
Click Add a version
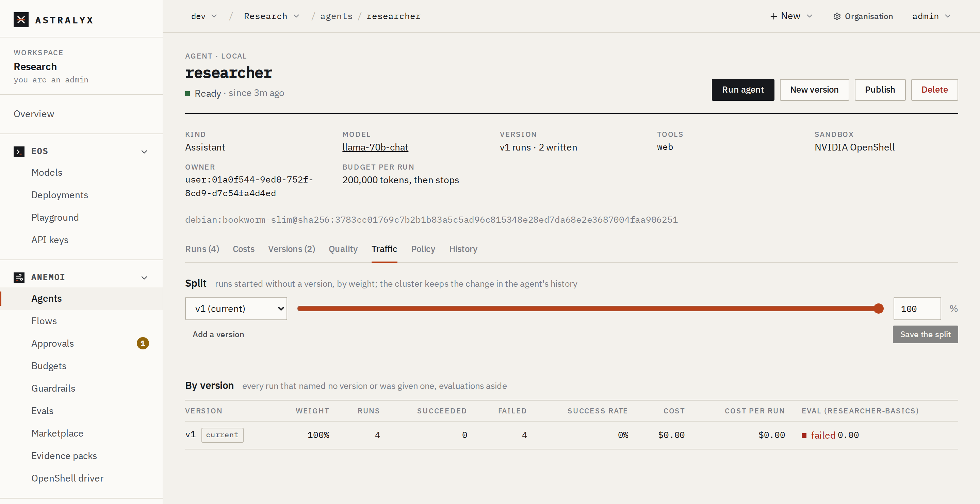click(x=218, y=335)
